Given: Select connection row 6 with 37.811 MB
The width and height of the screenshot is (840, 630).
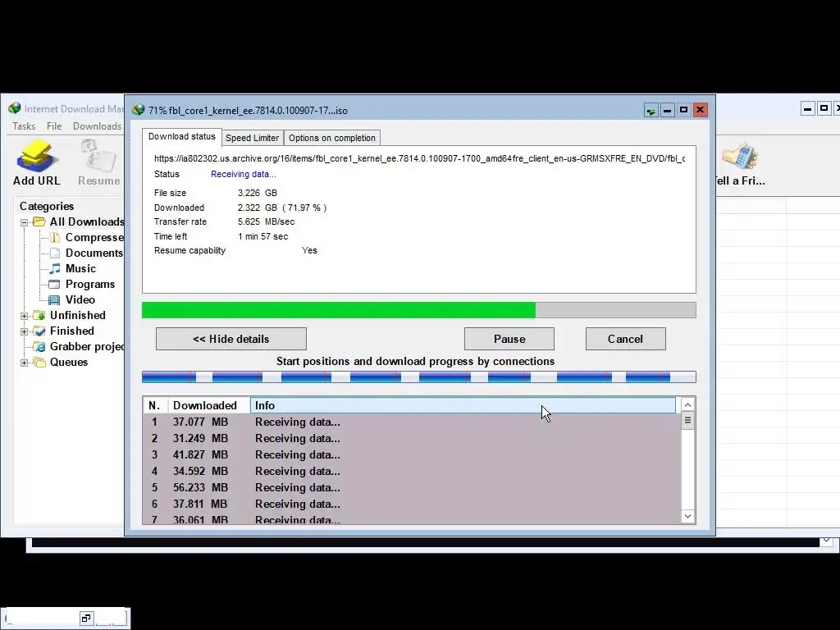Looking at the screenshot, I should [x=412, y=504].
